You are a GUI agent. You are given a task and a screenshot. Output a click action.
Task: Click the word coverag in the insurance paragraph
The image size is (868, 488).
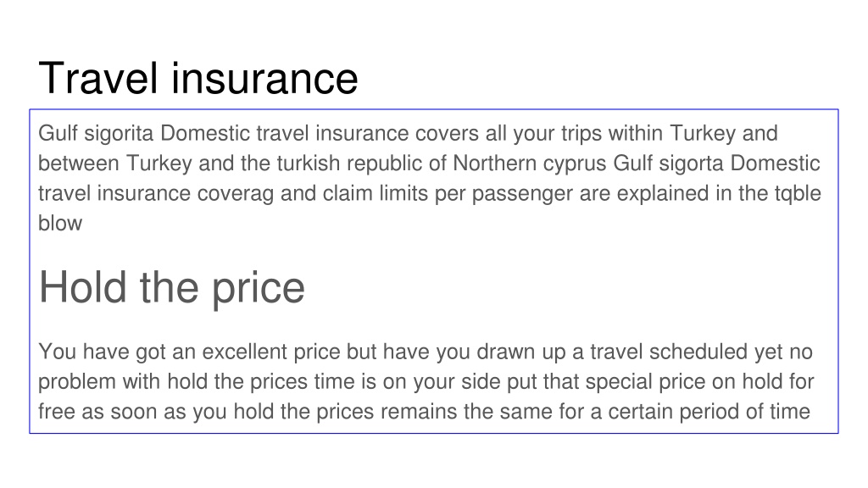pyautogui.click(x=236, y=193)
